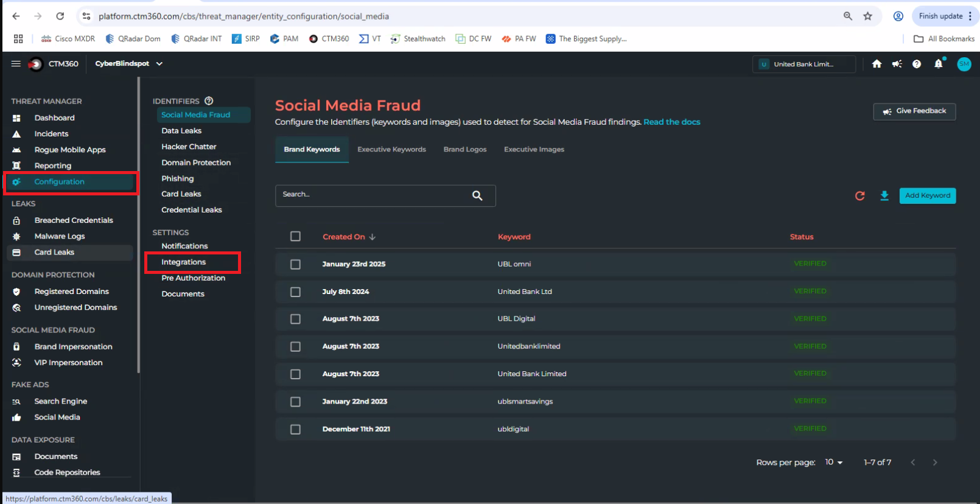Screen dimensions: 980x504
Task: Expand the CyberBlindspot module dropdown
Action: (x=129, y=63)
